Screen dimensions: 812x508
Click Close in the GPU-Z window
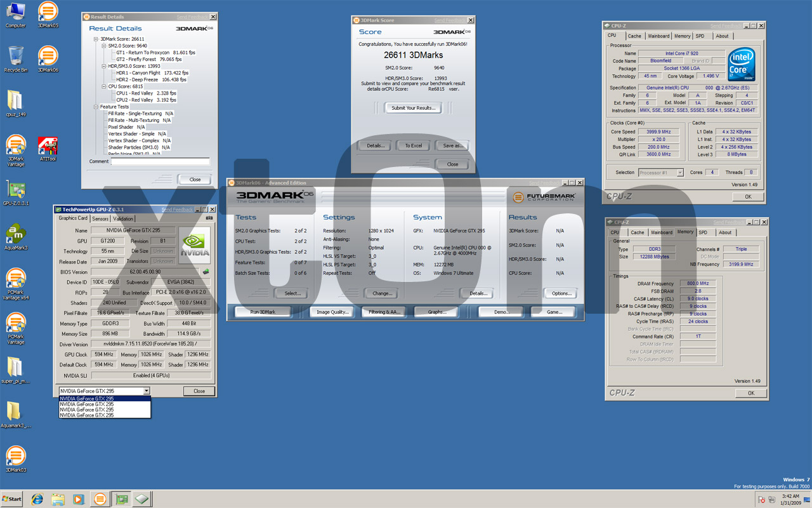click(199, 391)
